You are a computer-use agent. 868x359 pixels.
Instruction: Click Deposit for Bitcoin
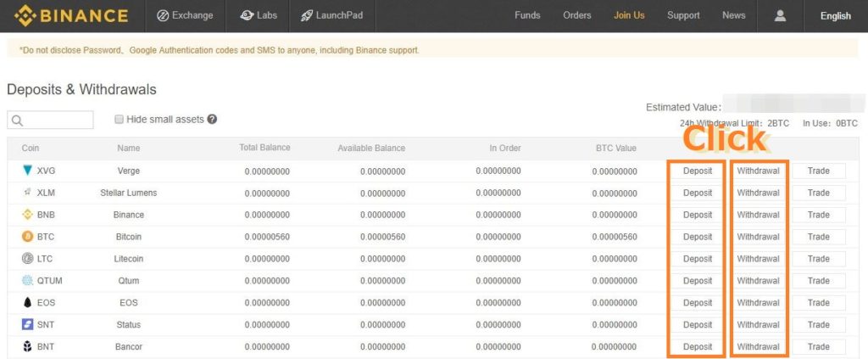[698, 237]
